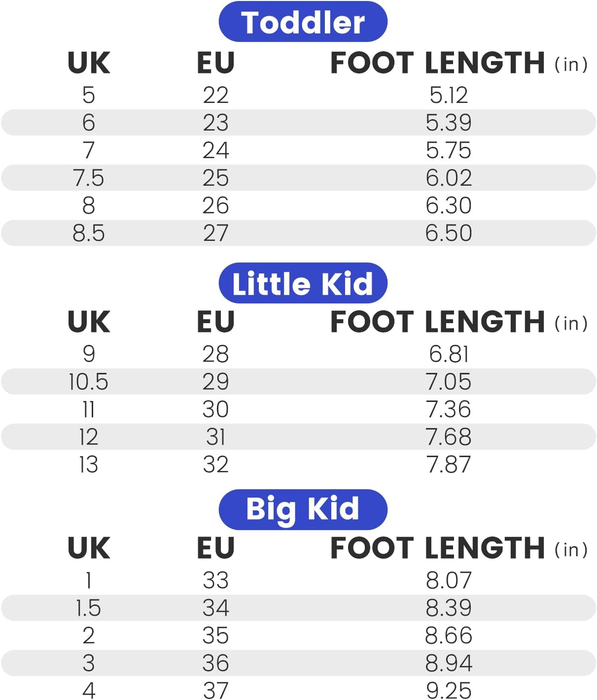Select UK size 1.5 cell
Viewport: 597px width, 700px height.
tap(89, 608)
